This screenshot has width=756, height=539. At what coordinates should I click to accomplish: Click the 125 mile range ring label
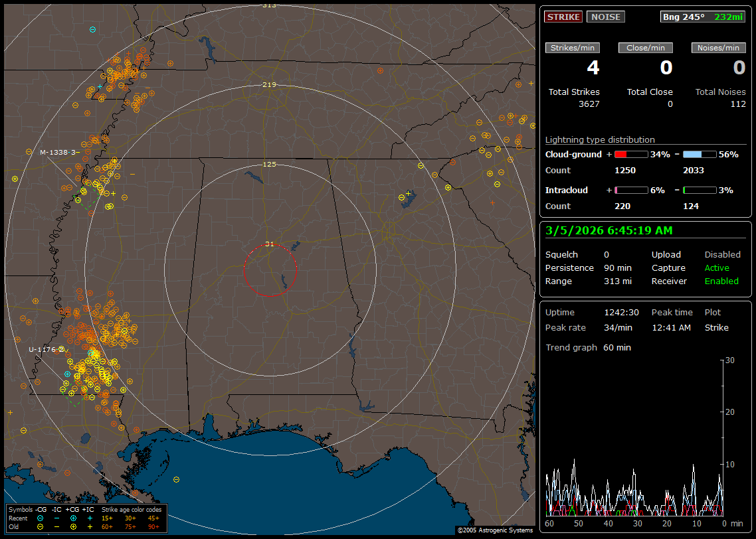[269, 164]
